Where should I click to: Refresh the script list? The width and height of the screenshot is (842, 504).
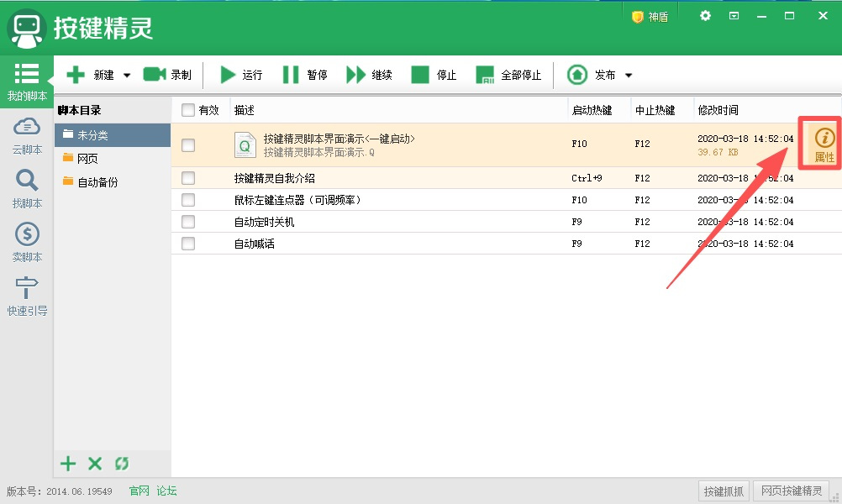pyautogui.click(x=122, y=463)
